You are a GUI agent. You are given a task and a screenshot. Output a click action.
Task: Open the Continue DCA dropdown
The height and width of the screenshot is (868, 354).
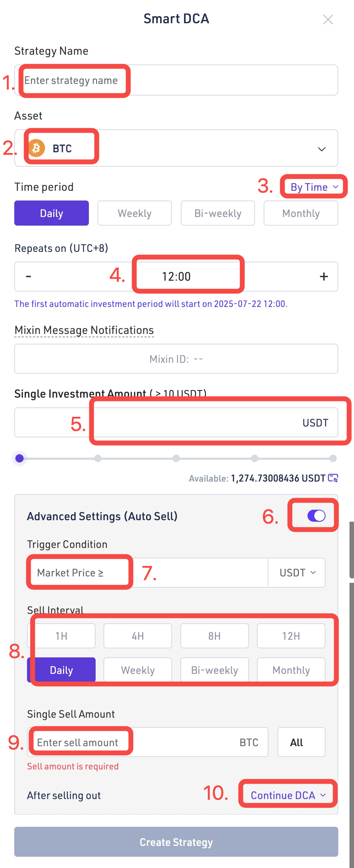click(x=288, y=795)
